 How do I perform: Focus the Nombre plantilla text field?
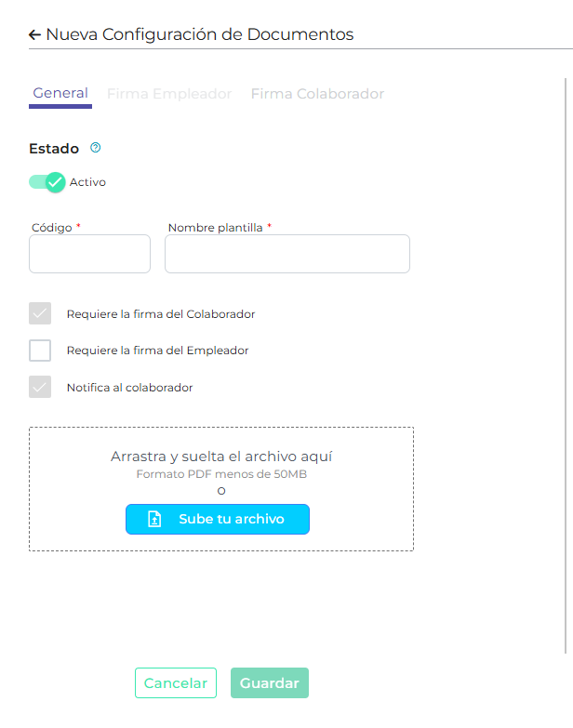tap(286, 254)
